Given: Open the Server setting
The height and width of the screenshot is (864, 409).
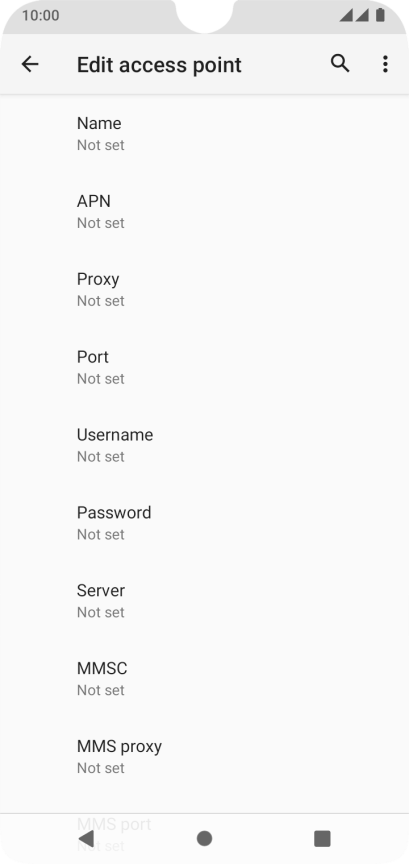Looking at the screenshot, I should (x=204, y=601).
